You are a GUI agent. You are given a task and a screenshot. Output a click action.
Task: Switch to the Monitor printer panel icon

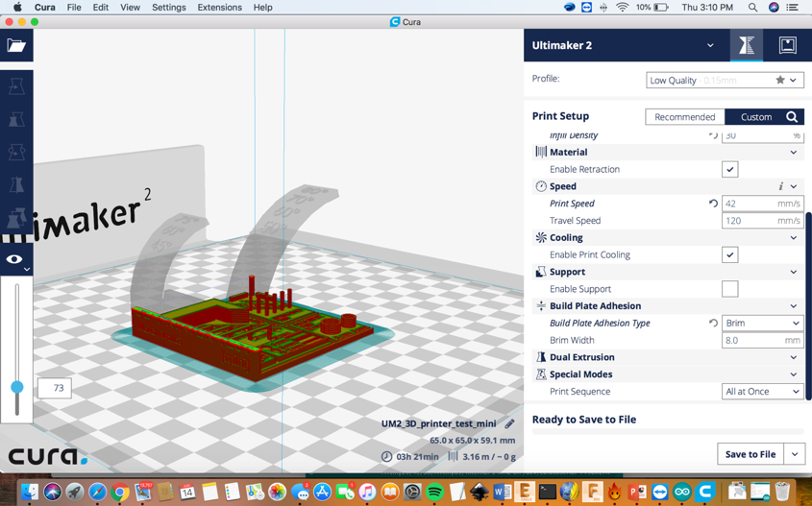(x=787, y=45)
